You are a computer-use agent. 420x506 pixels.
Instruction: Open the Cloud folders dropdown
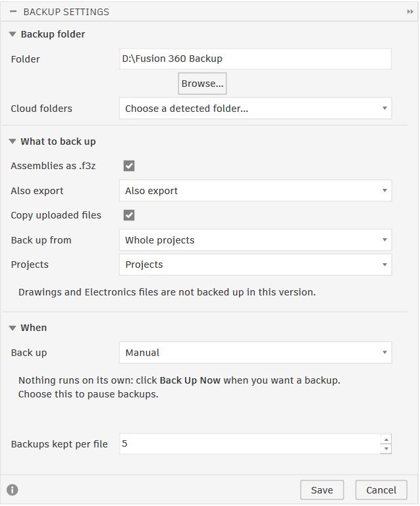point(255,109)
